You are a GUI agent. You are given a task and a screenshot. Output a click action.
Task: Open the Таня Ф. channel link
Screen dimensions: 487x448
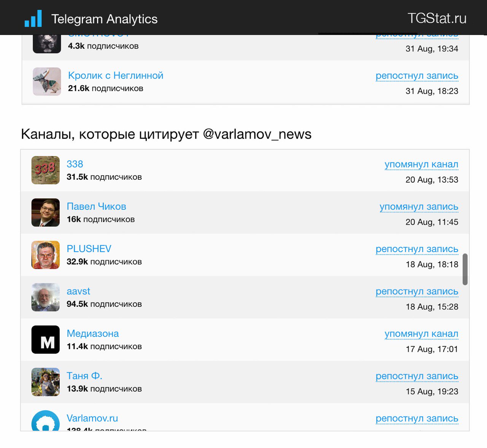[x=84, y=376]
